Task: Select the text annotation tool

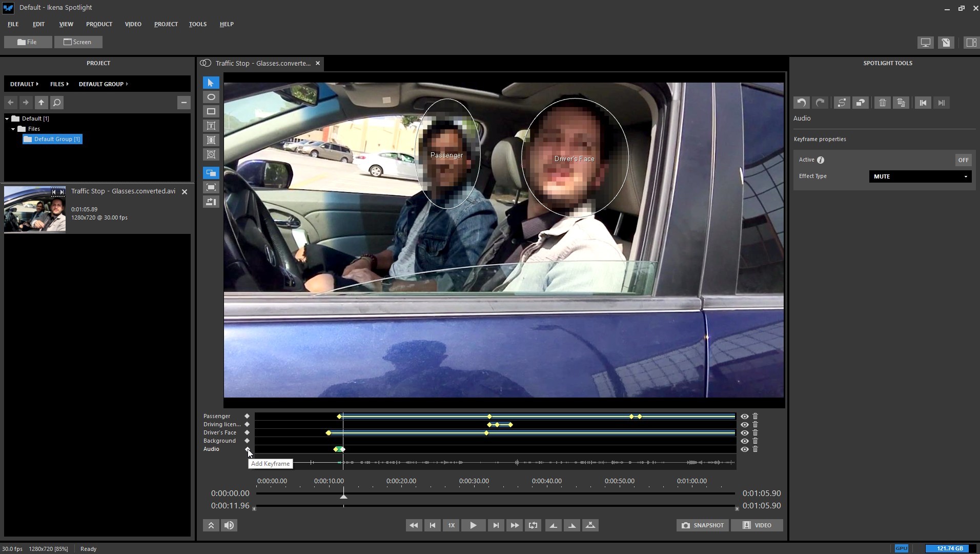Action: point(211,126)
